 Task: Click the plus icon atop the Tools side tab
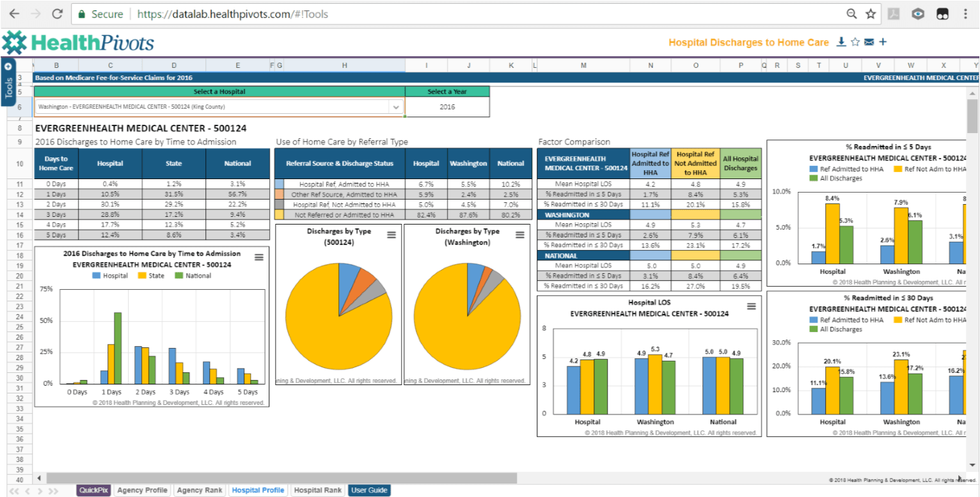(x=8, y=66)
